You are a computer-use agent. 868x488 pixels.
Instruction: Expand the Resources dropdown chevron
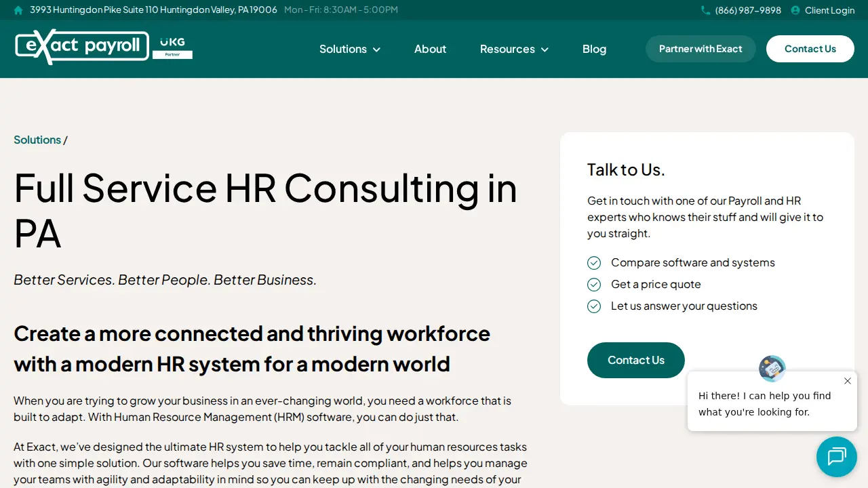click(x=545, y=49)
